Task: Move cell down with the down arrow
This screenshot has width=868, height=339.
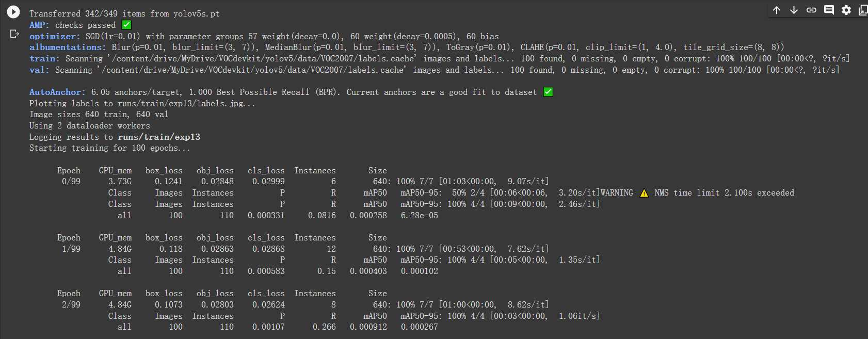Action: 794,10
